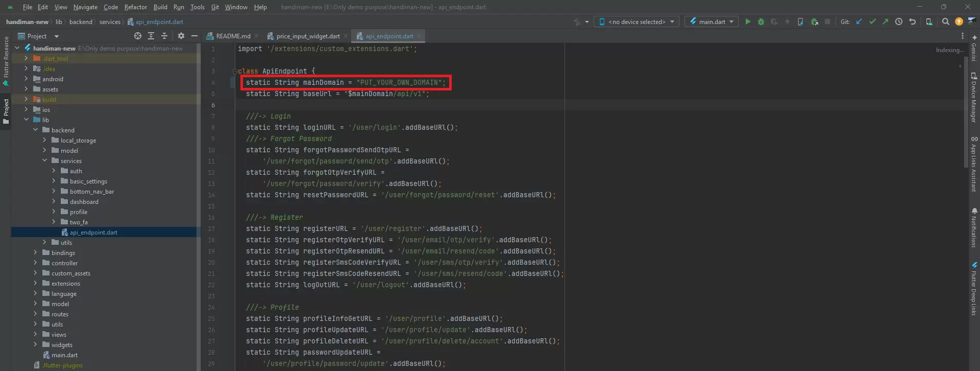Open Project panel gear options

point(181,36)
